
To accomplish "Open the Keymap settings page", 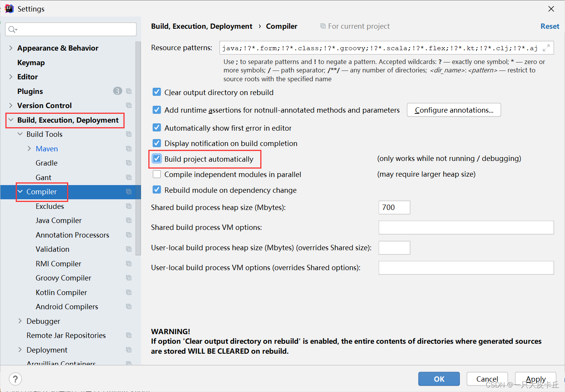I will coord(31,62).
